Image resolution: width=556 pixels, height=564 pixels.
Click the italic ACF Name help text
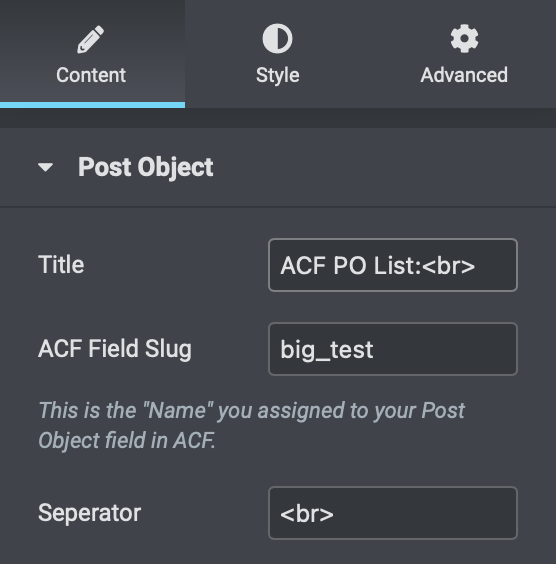tap(252, 426)
